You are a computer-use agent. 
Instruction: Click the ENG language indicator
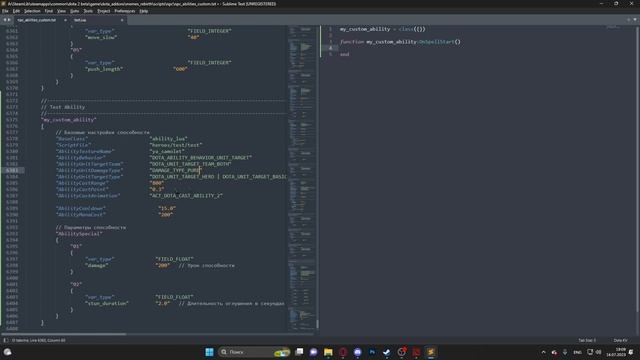point(577,352)
